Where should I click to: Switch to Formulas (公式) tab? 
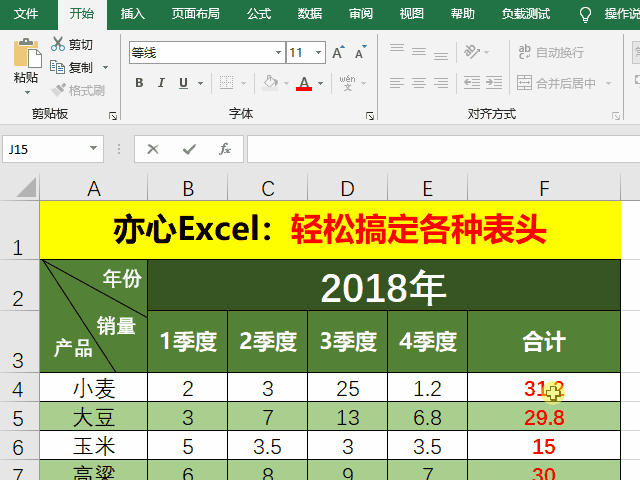click(x=259, y=14)
